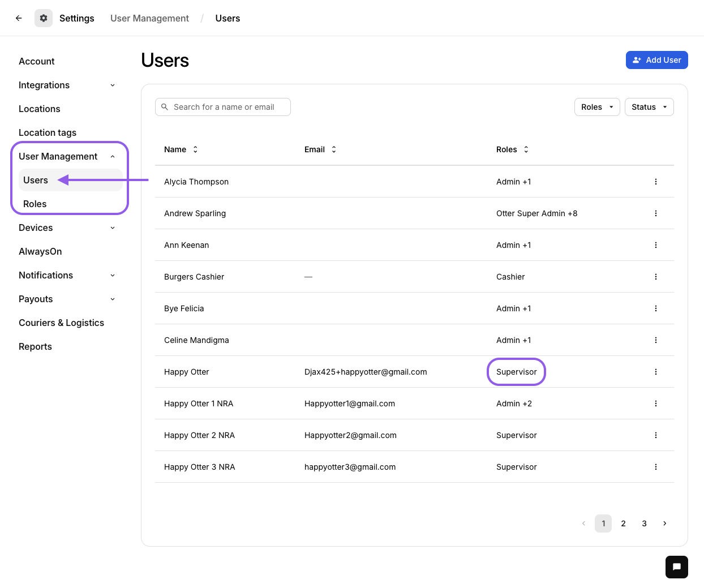Open the Reports sidebar item
This screenshot has width=704, height=588.
coord(35,346)
